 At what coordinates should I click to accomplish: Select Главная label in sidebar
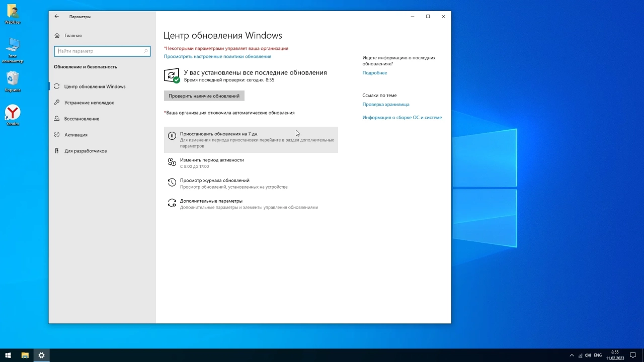73,36
